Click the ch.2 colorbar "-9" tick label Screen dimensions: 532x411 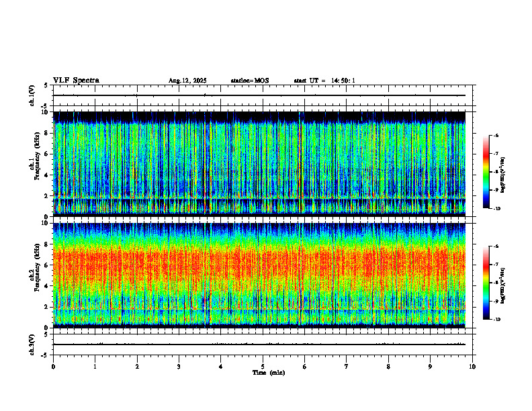[x=496, y=301]
